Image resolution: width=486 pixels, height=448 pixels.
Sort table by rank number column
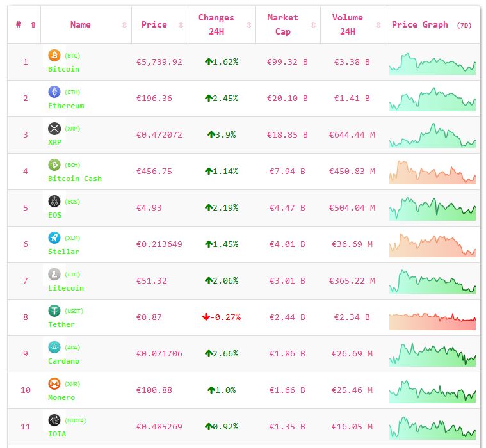click(x=24, y=25)
